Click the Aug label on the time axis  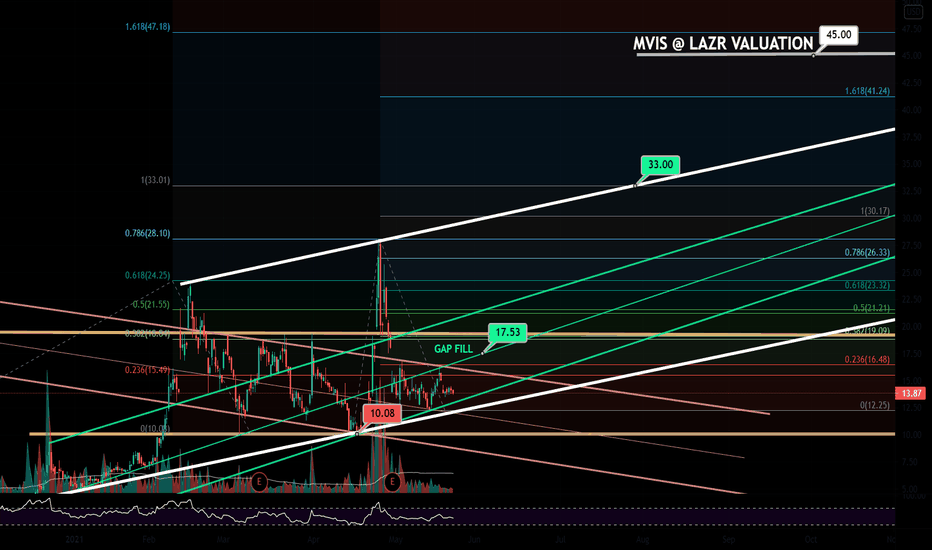pyautogui.click(x=643, y=540)
